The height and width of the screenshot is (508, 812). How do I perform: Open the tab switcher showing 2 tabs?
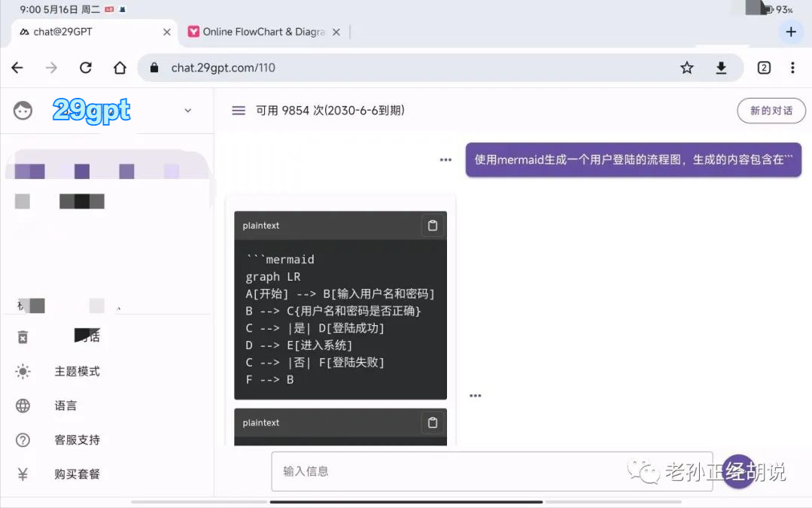tap(764, 68)
